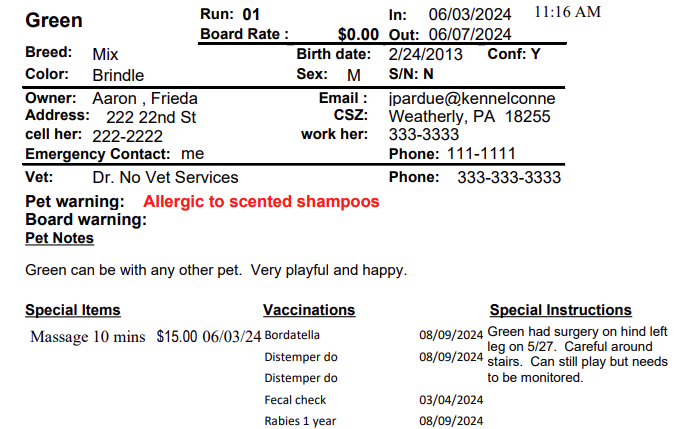Select the owner name Aaron, Frieda
Viewport: 687px width, 429px height.
[145, 98]
